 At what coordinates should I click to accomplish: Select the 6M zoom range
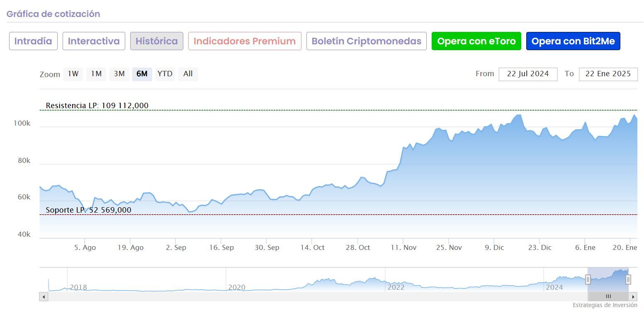tap(142, 74)
